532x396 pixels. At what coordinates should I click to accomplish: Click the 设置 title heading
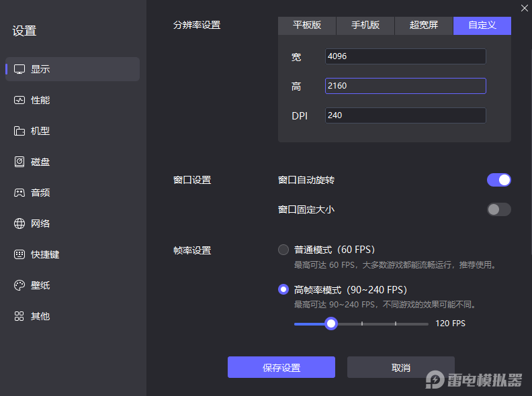click(24, 31)
